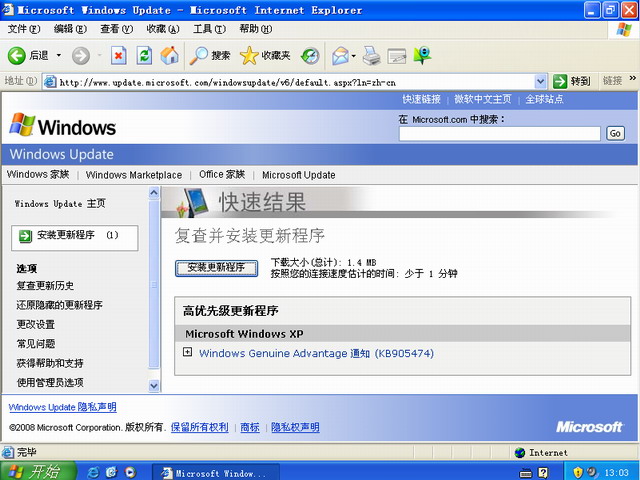Open the 编辑(E) menu
Viewport: 640px width, 480px height.
70,29
